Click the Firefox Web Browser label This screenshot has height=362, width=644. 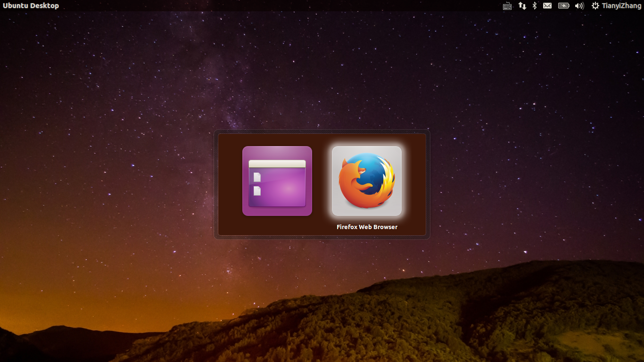pyautogui.click(x=367, y=227)
